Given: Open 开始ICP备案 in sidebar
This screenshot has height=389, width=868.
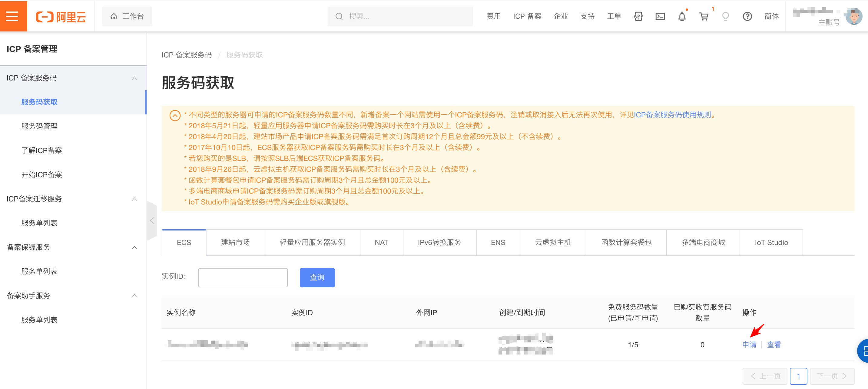Looking at the screenshot, I should click(42, 175).
